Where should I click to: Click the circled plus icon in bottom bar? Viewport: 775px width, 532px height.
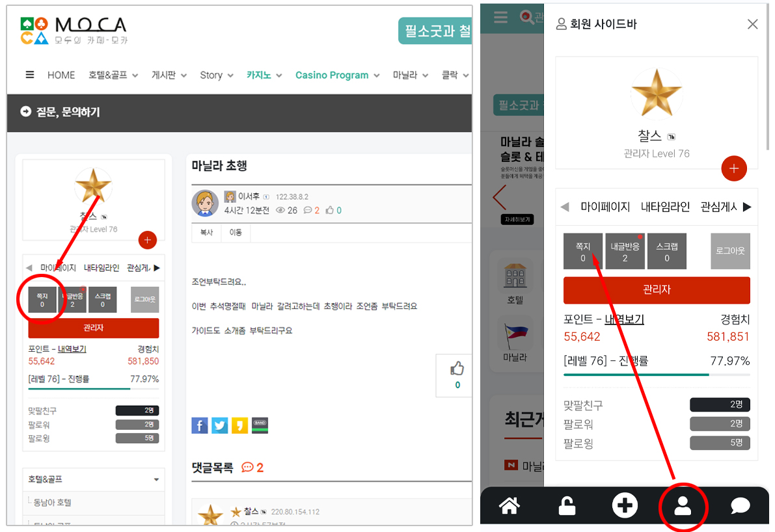[x=625, y=505]
